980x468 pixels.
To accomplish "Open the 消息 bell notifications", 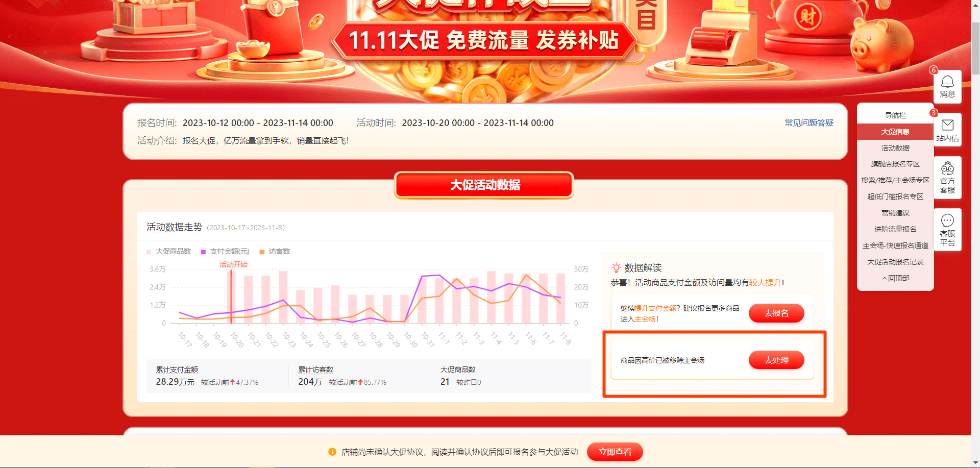I will pos(947,87).
